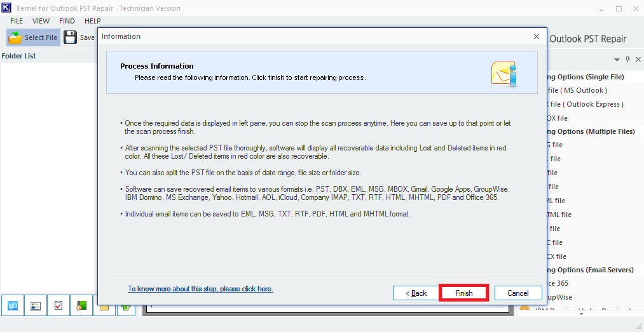Image resolution: width=644 pixels, height=332 pixels.
Task: Click the pin icon on right panel
Action: pos(627,60)
